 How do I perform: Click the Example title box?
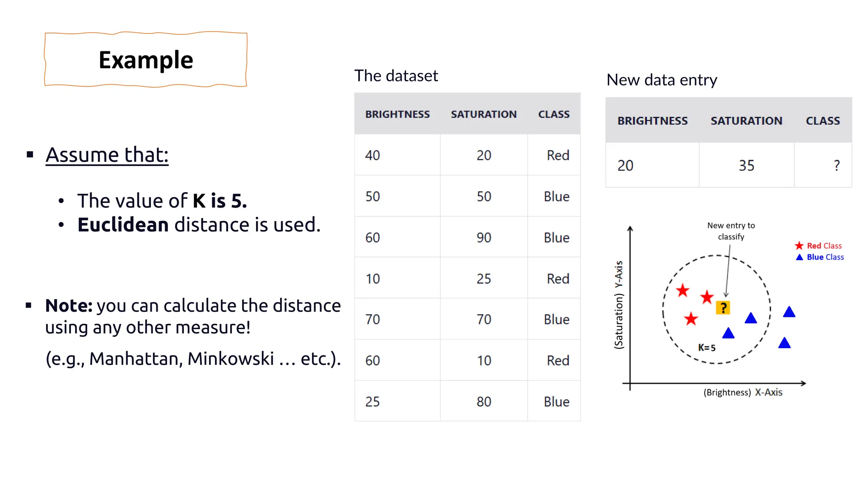tap(146, 60)
